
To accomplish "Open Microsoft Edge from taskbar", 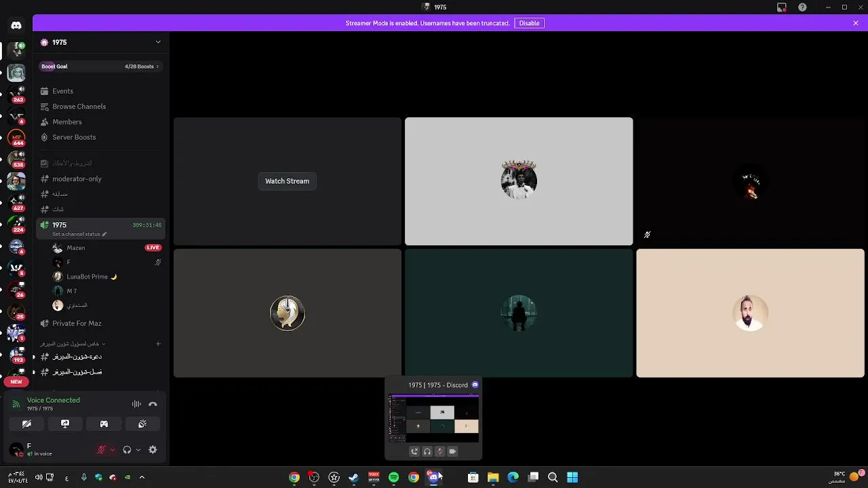I will click(513, 477).
